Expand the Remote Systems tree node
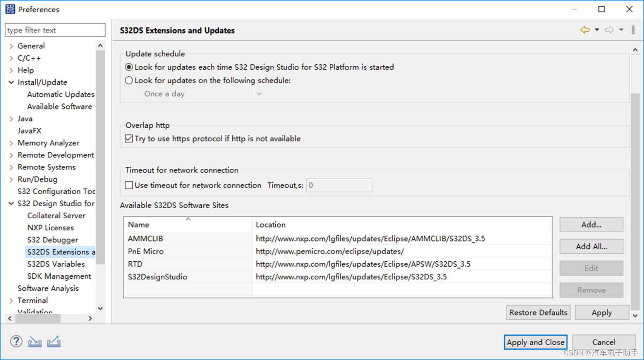 11,167
